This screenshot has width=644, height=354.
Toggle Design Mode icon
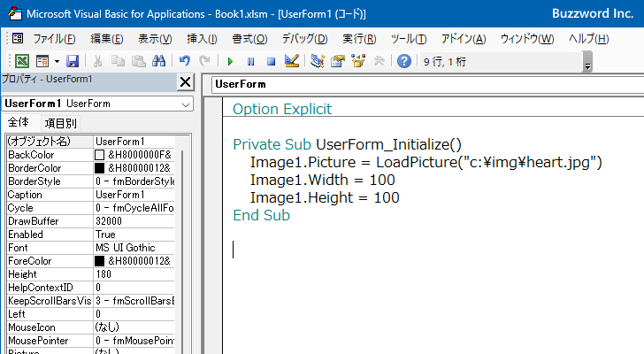pyautogui.click(x=292, y=61)
